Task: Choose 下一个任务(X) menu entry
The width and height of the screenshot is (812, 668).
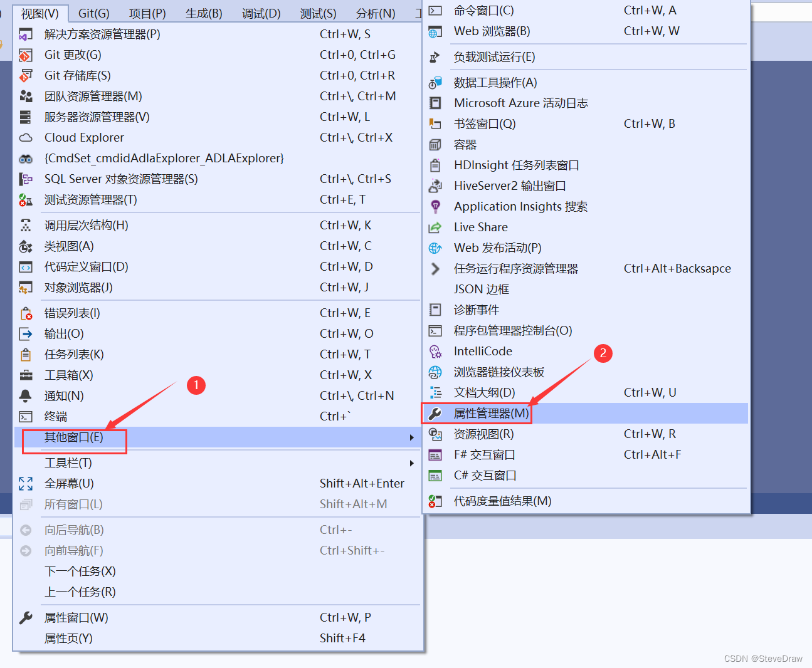Action: click(x=218, y=571)
